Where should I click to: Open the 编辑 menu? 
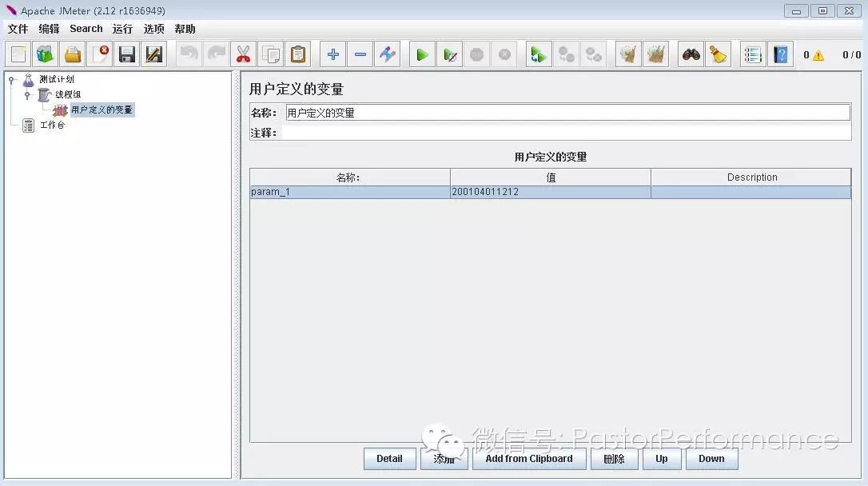coord(49,29)
